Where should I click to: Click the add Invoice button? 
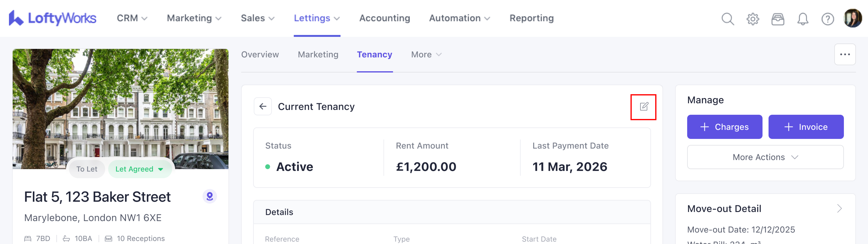806,127
